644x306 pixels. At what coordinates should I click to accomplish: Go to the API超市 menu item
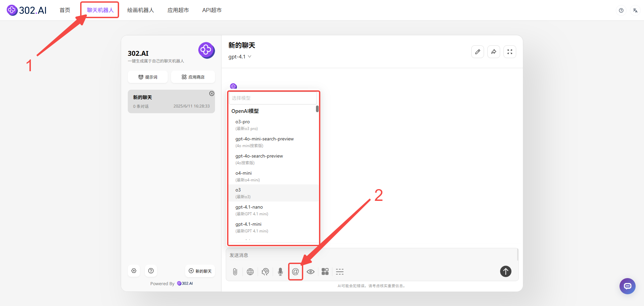(212, 10)
